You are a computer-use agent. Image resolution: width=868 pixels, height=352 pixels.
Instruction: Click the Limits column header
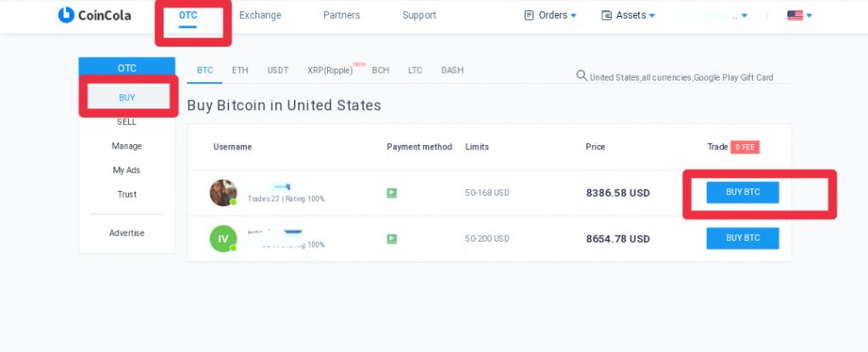pyautogui.click(x=477, y=147)
